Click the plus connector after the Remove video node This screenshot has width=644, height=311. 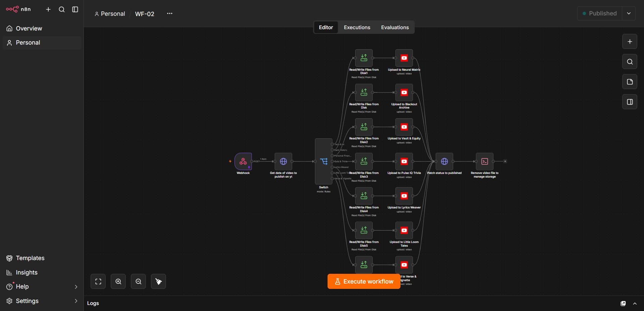coord(505,161)
